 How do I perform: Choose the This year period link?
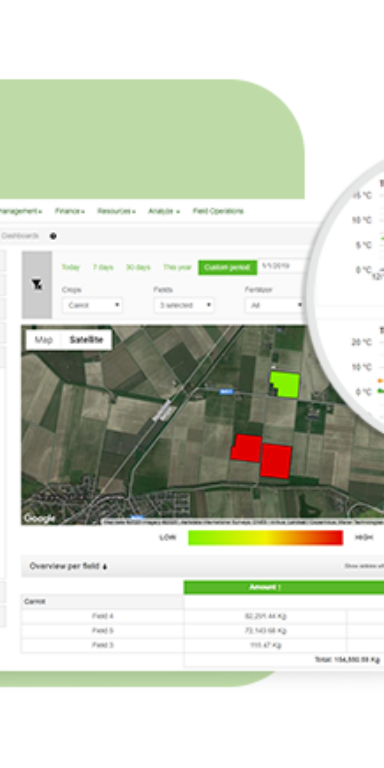click(177, 267)
